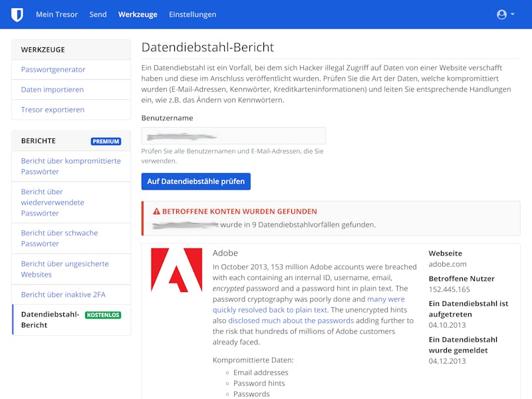
Task: Go to the Einstellungen tab
Action: [x=192, y=15]
